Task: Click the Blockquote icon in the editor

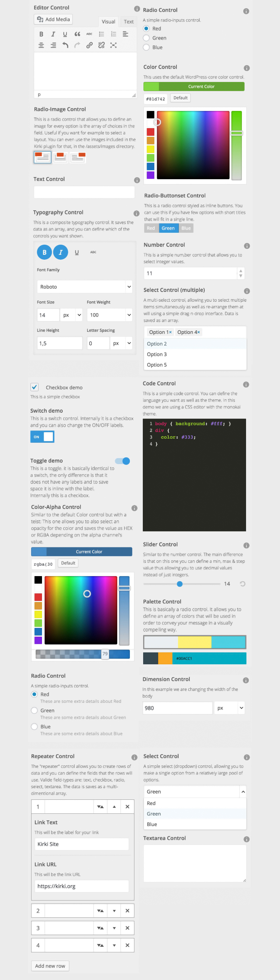Action: (77, 34)
